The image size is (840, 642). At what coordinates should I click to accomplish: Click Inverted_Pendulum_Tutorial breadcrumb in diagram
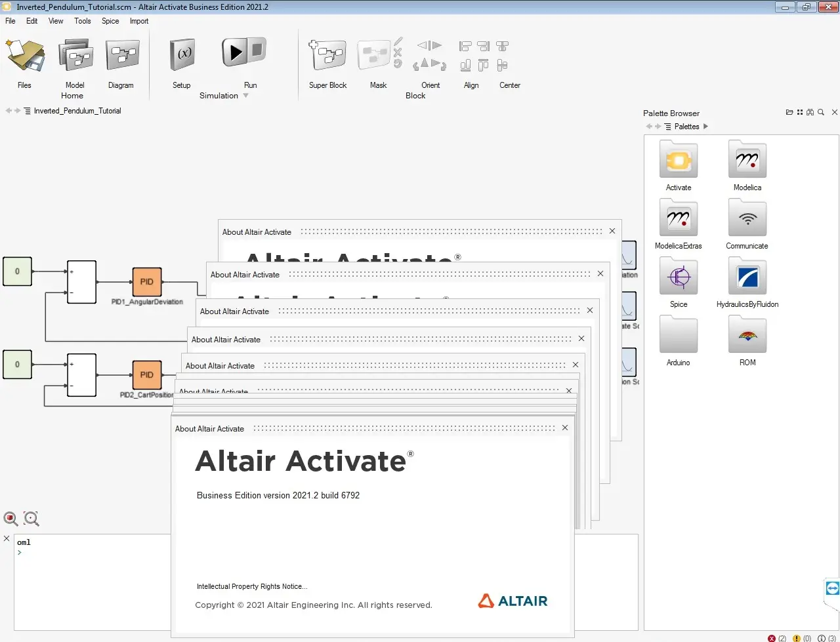(x=77, y=111)
